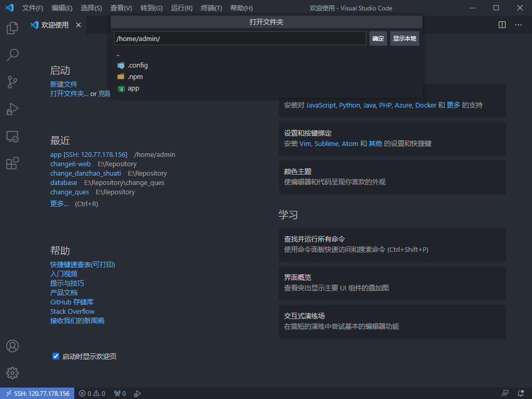532x399 pixels.
Task: Open recent app [SSH: 120.77.178.156]
Action: (x=88, y=155)
